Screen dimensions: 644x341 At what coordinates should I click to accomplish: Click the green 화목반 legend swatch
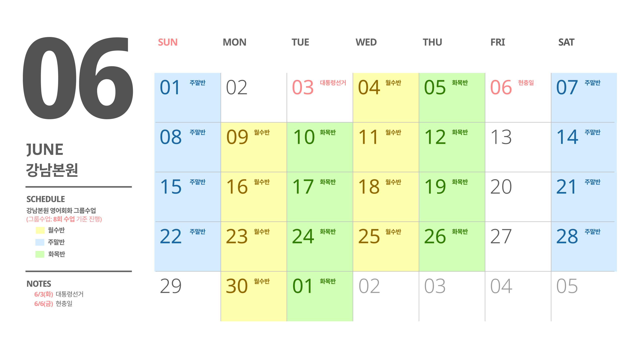pyautogui.click(x=40, y=254)
